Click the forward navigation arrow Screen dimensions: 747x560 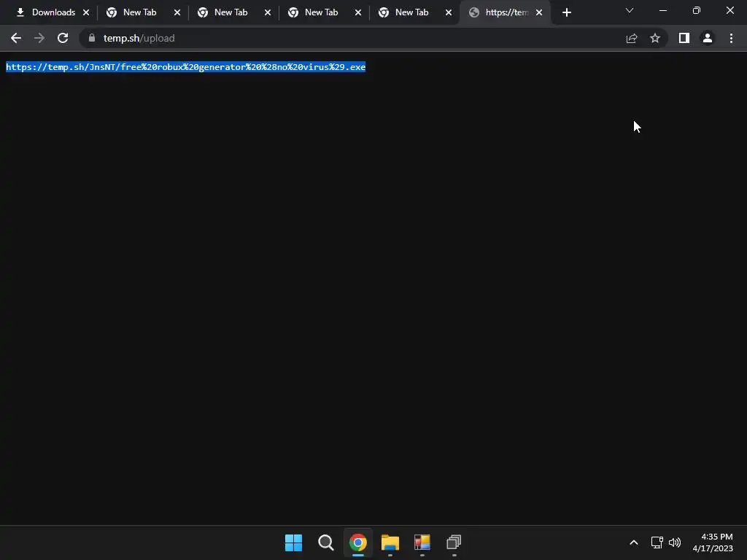coord(39,38)
